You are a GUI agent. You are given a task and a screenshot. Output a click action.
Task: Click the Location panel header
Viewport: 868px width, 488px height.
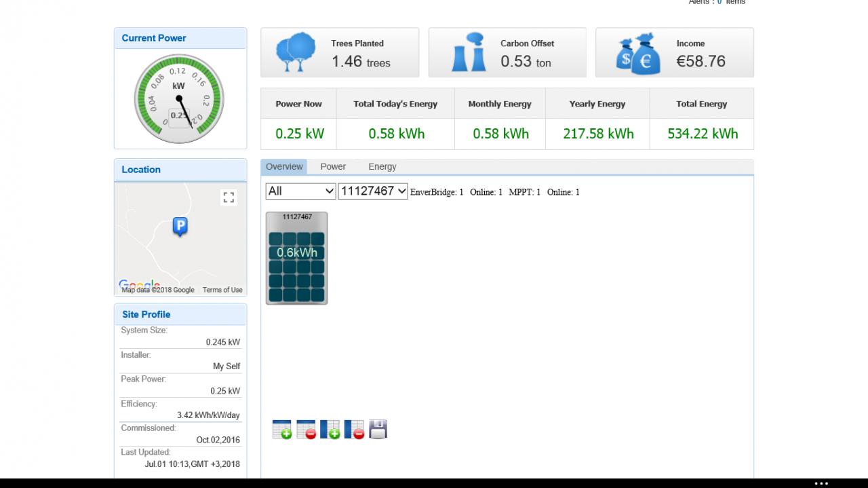(180, 170)
